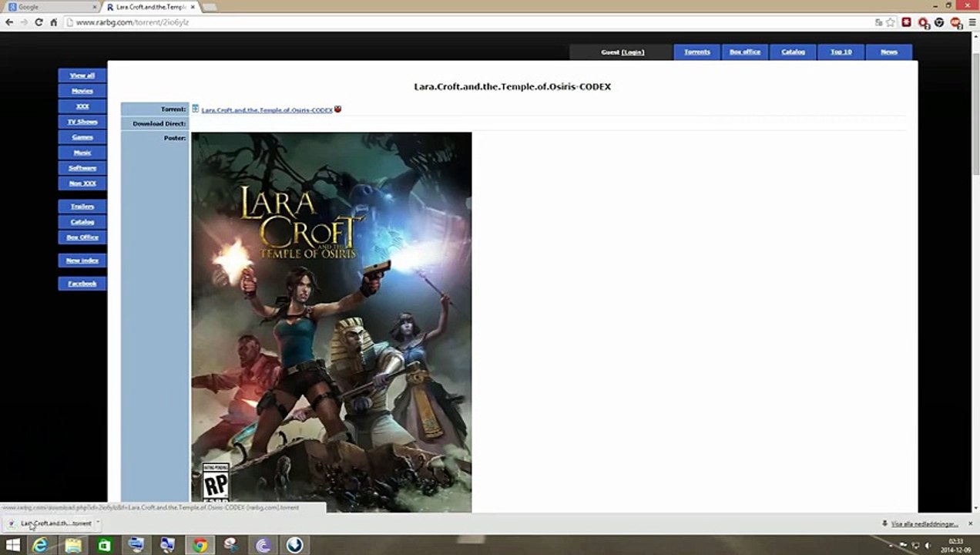Open the Catalog top menu item

pos(793,52)
